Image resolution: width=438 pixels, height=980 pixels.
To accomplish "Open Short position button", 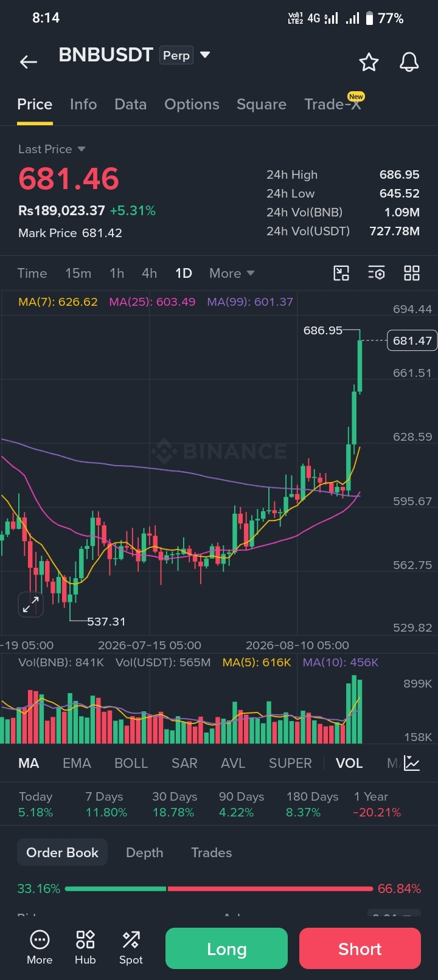I will (360, 948).
